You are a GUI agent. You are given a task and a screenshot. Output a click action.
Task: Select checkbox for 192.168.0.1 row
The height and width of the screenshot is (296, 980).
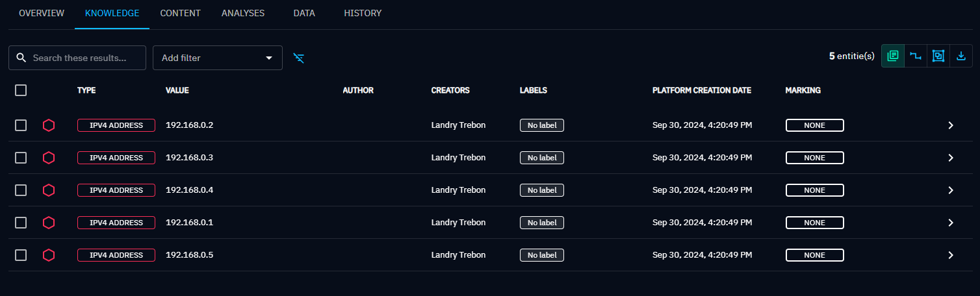pyautogui.click(x=21, y=223)
